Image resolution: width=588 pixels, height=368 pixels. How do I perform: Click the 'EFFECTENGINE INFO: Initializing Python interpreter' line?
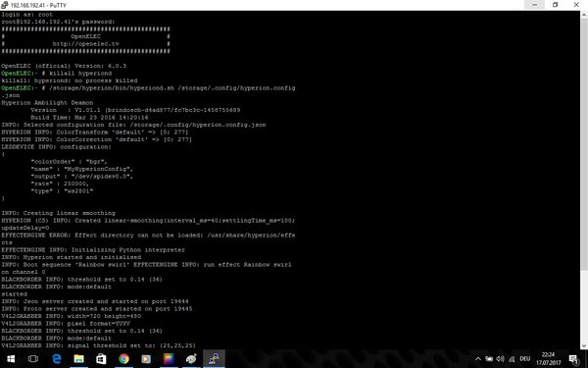click(93, 249)
